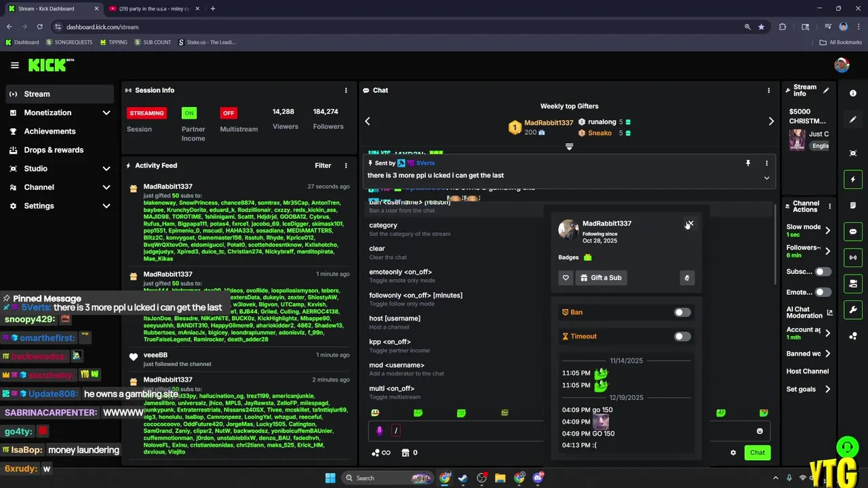Open Session Info options menu
868x488 pixels.
346,90
